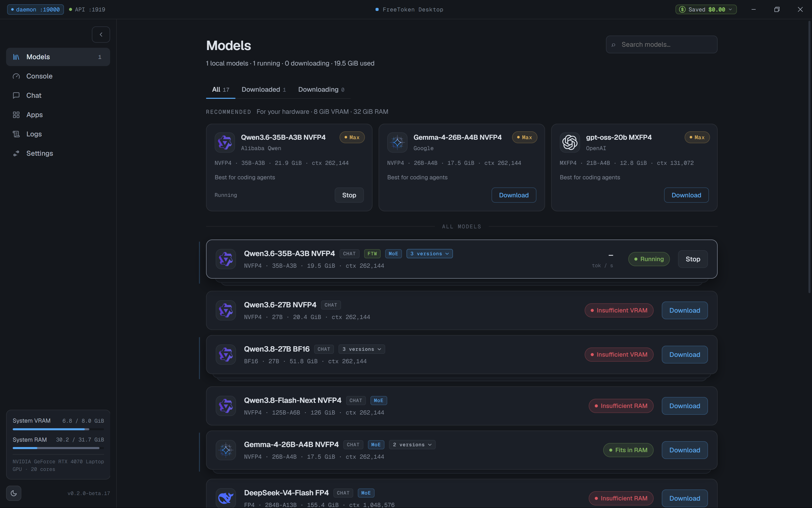Click the CHAT tag on DeepSeek-V4-Flash

point(343,493)
